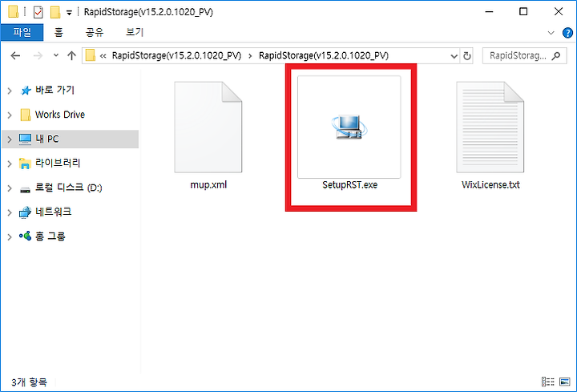The height and width of the screenshot is (392, 577).
Task: Open the recent locations dropdown arrow
Action: coord(56,55)
